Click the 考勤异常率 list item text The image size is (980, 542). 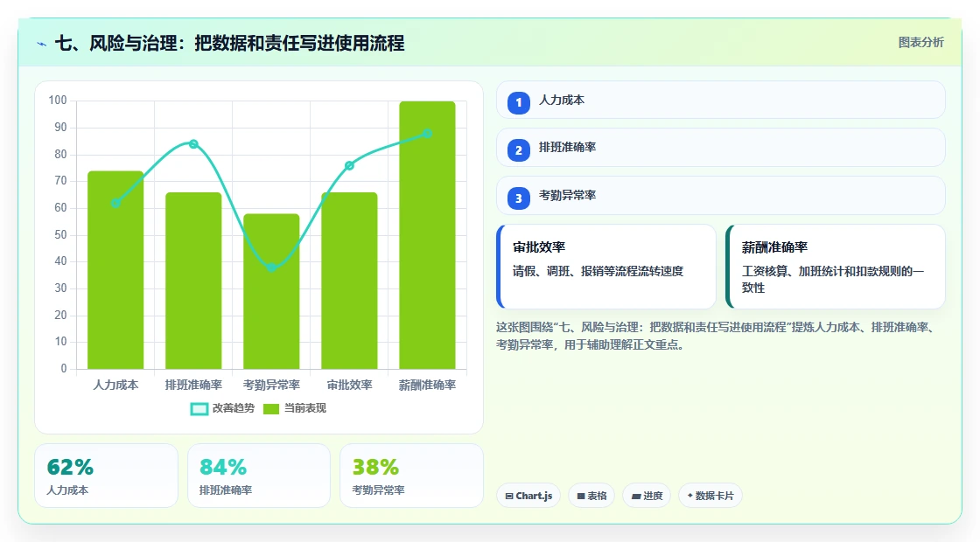[x=568, y=196]
